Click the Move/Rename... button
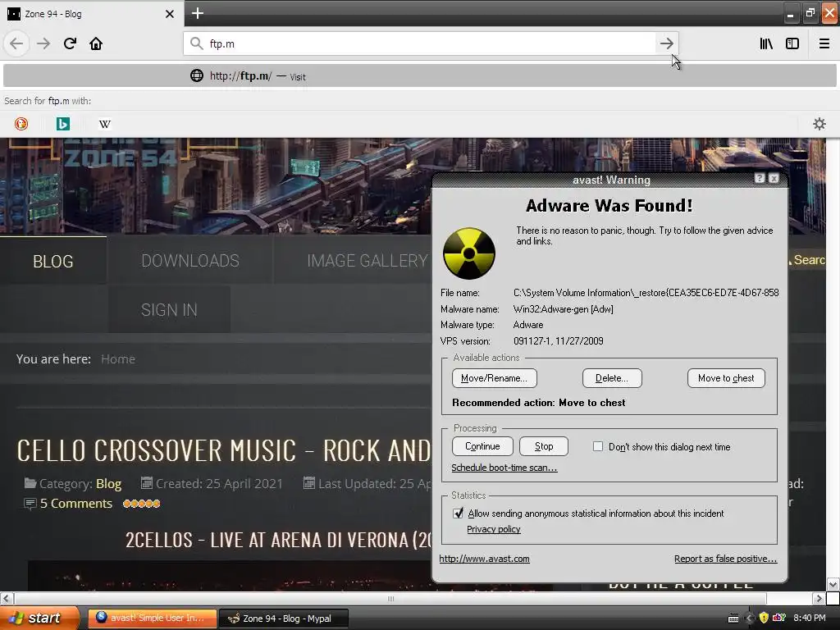 pos(494,378)
